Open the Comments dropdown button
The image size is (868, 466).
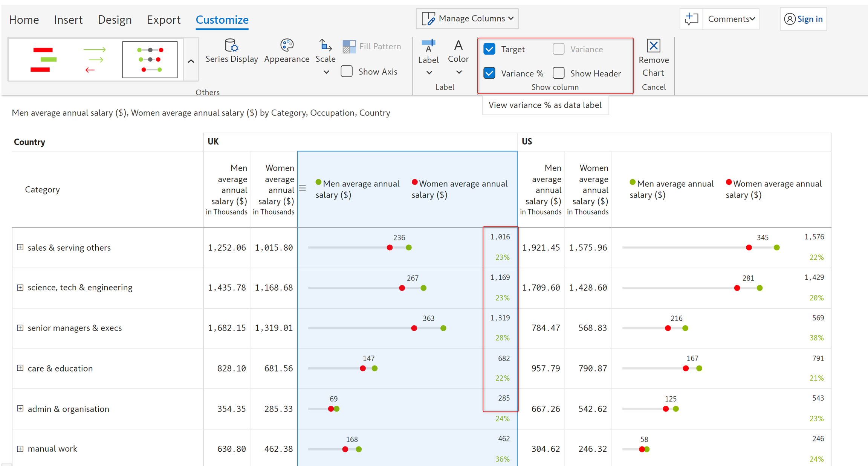tap(731, 19)
